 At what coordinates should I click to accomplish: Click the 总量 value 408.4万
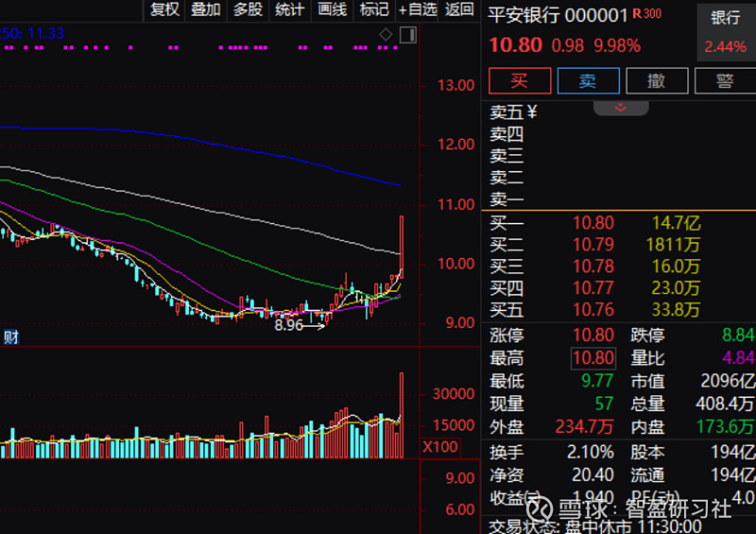(x=725, y=404)
